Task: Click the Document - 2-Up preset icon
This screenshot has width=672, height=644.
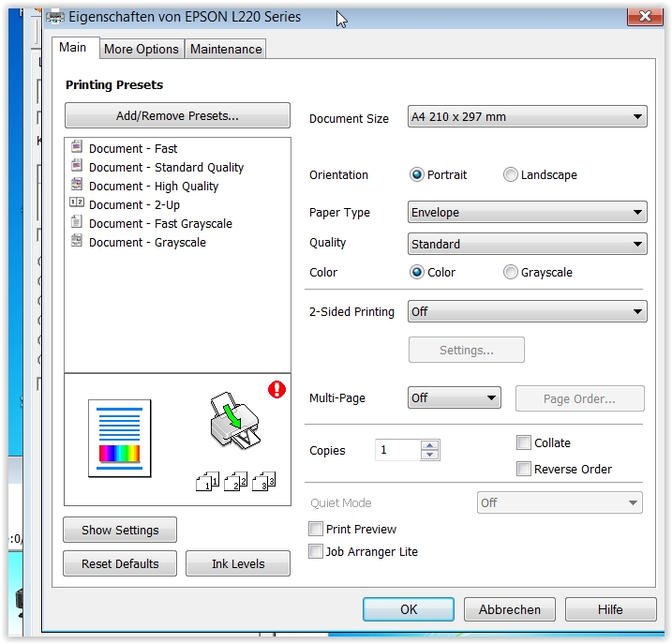Action: tap(77, 204)
